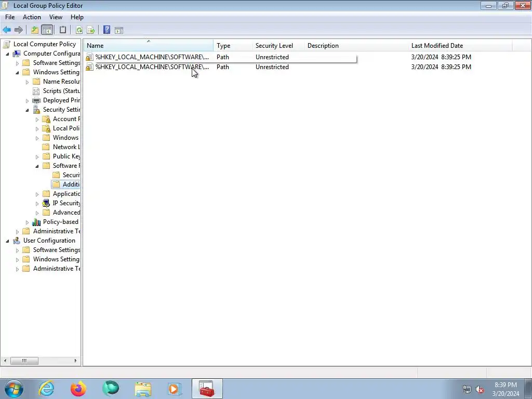Viewport: 532px width, 399px height.
Task: Click the Properties clipboard toolbar icon
Action: [x=63, y=30]
